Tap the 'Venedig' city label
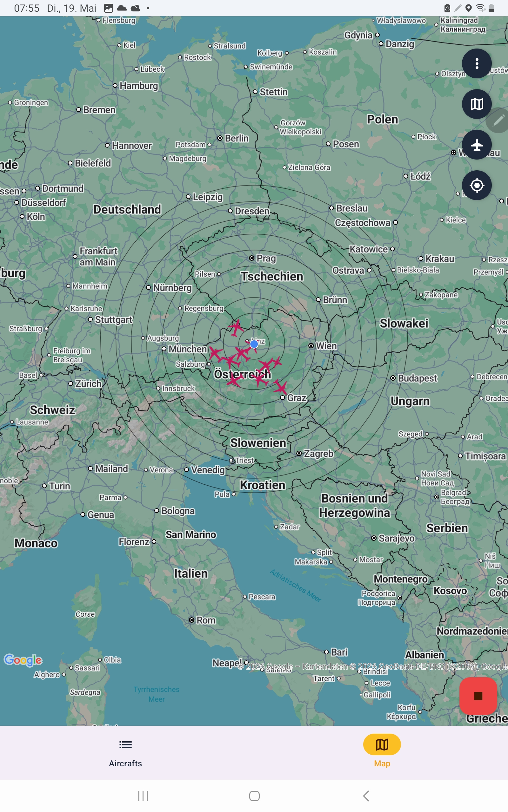508x812 pixels. pyautogui.click(x=208, y=470)
